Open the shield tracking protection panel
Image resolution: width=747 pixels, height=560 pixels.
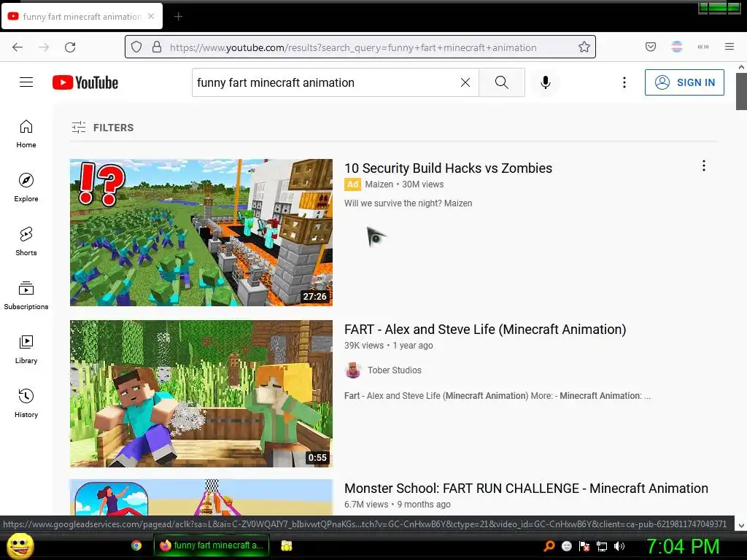pyautogui.click(x=136, y=47)
